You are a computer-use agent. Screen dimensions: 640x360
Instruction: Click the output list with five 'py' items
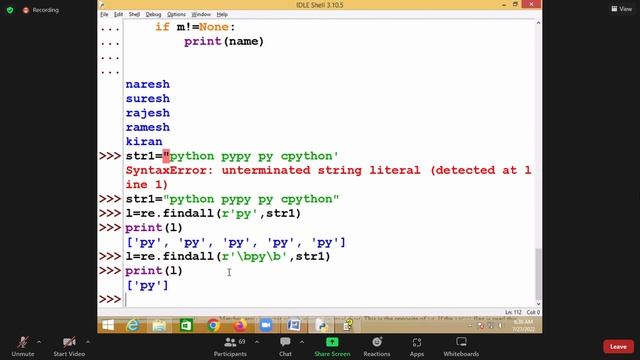pyautogui.click(x=236, y=242)
